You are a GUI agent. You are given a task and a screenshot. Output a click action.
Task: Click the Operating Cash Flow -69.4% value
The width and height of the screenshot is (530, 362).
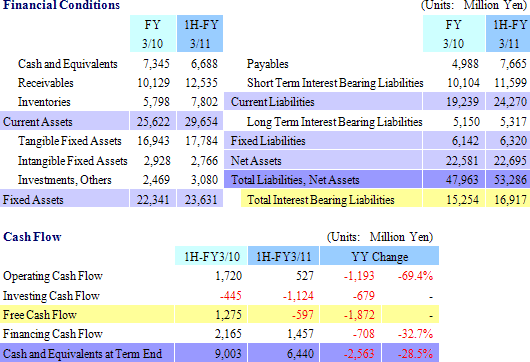(x=415, y=276)
